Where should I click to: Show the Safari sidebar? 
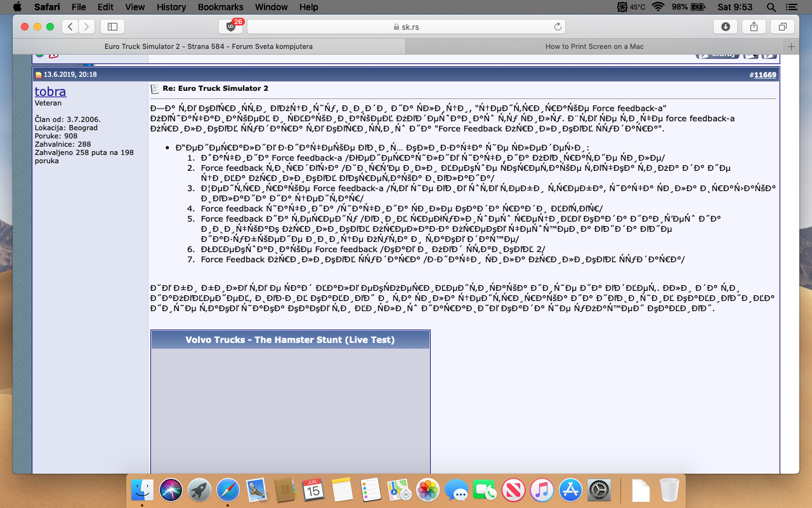(x=112, y=27)
